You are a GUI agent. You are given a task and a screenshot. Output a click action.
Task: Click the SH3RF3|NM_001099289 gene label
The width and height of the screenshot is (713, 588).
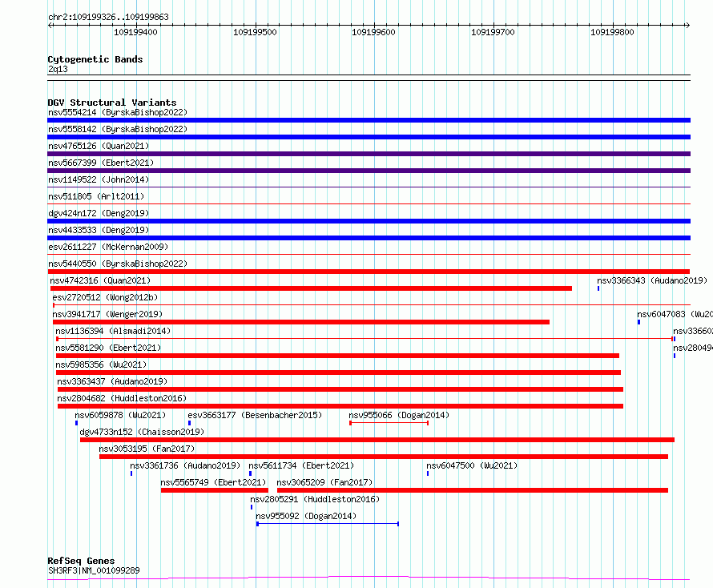tap(94, 570)
